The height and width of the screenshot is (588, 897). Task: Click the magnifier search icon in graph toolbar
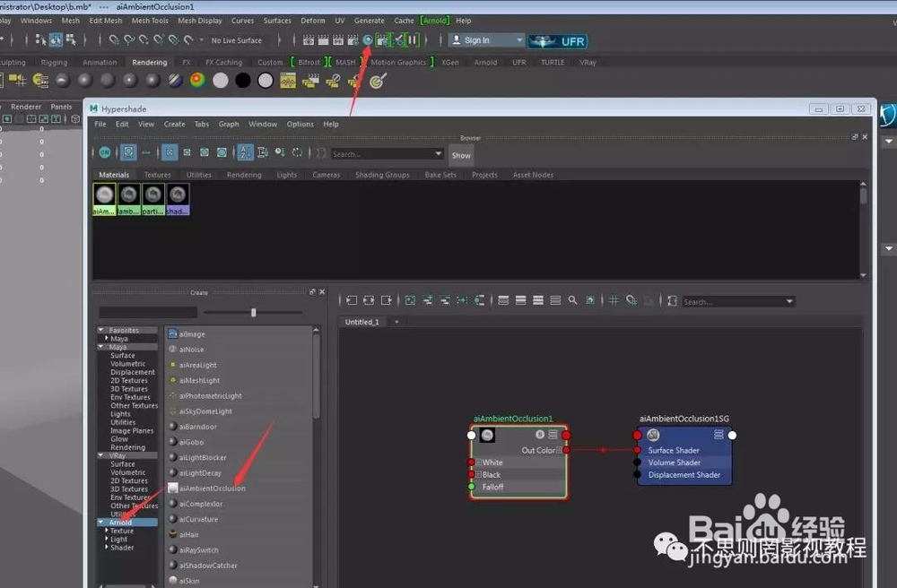(x=572, y=300)
